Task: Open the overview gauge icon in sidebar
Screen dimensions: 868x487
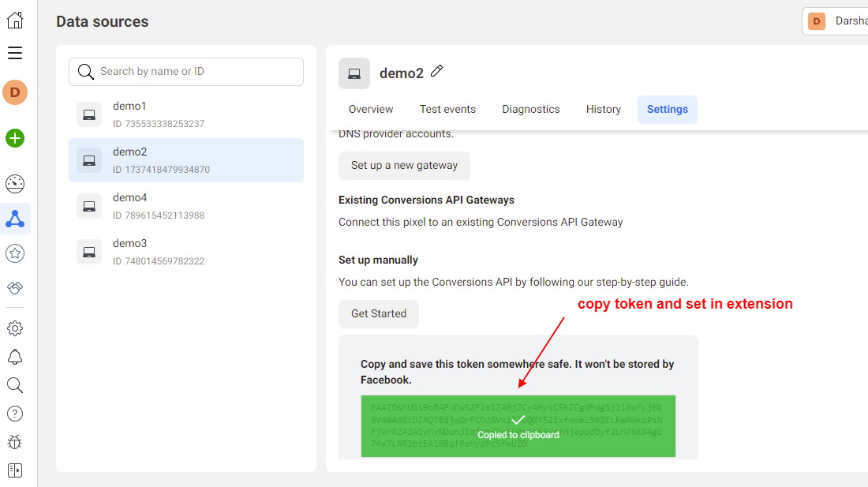Action: [15, 184]
